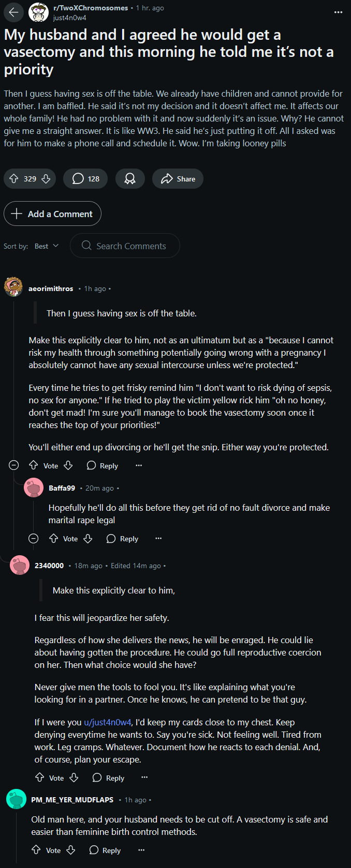Screen dimensions: 351x868
Task: Open post overflow menu (three dots)
Action: 339,12
